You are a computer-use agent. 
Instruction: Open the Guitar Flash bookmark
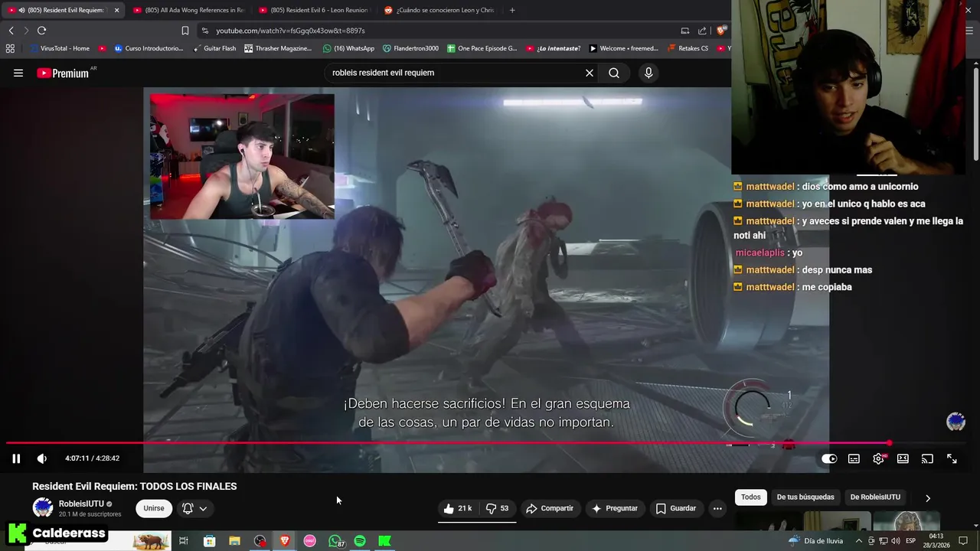pyautogui.click(x=214, y=48)
